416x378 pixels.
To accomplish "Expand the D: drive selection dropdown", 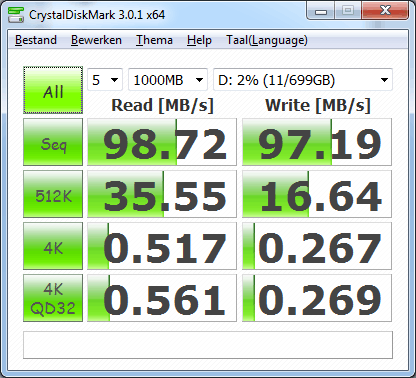I will [303, 80].
